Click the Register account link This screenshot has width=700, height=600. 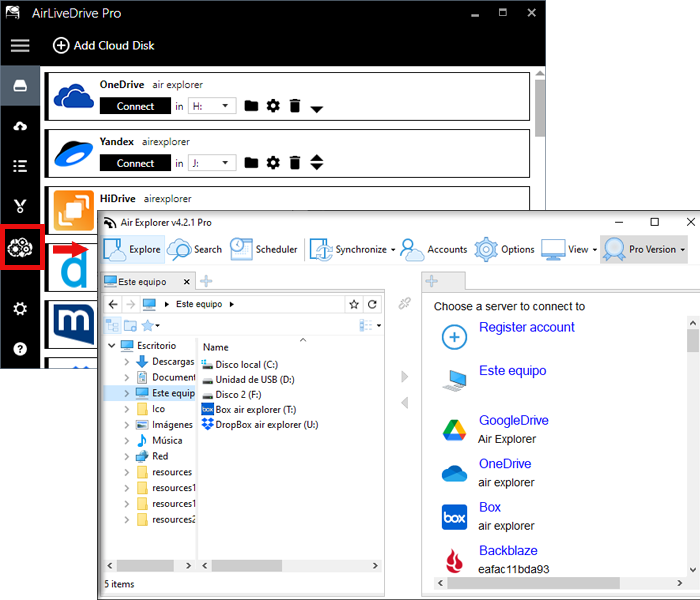point(526,328)
